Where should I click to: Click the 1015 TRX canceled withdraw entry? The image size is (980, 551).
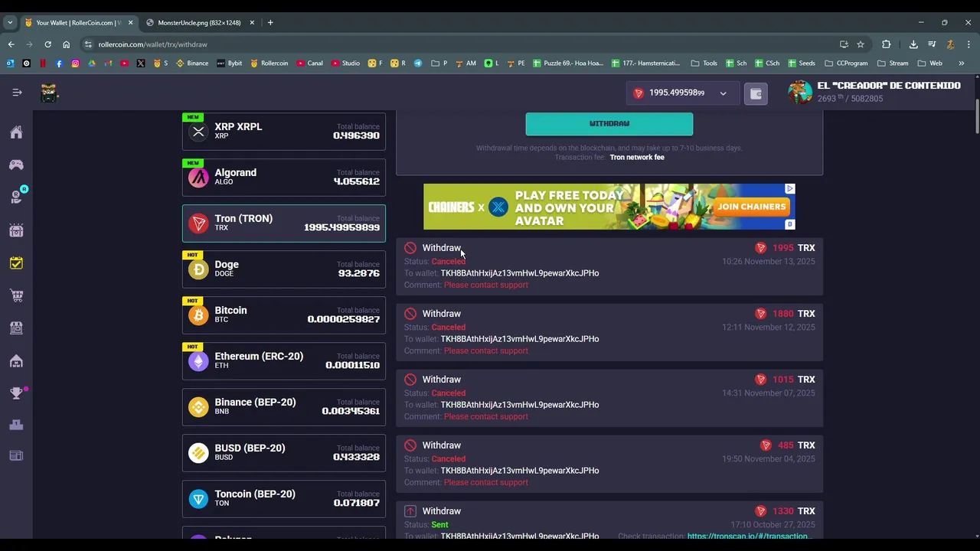coord(609,397)
